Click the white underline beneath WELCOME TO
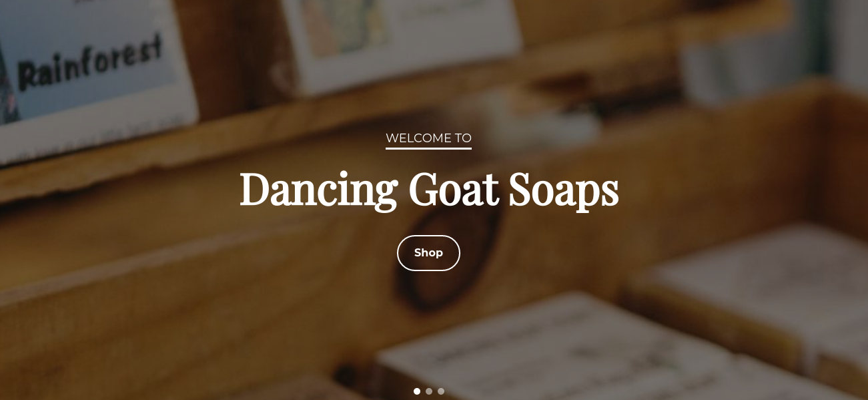 (x=428, y=148)
